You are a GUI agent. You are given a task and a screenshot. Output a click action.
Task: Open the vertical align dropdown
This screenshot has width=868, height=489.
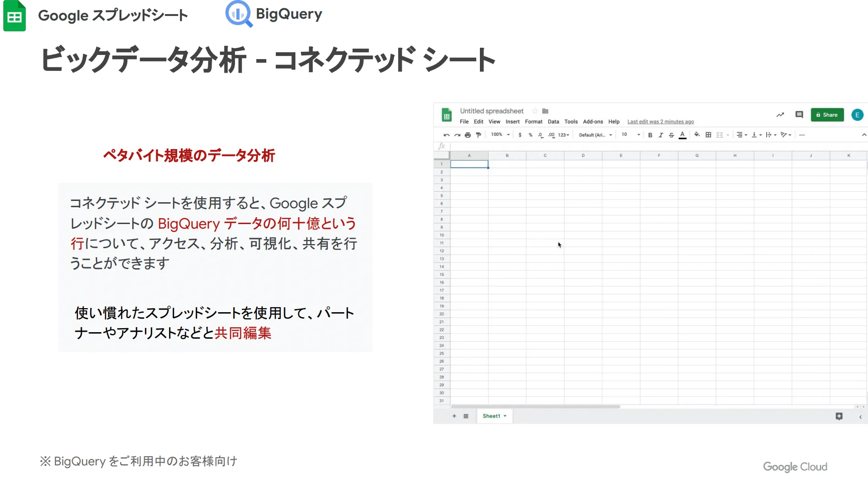pyautogui.click(x=757, y=135)
